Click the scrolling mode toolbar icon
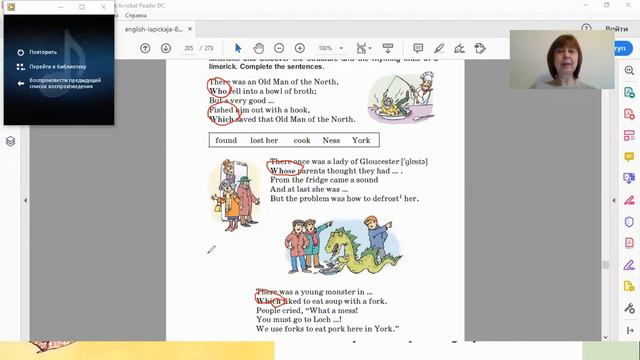Viewport: 640px width, 360px height. (x=387, y=48)
